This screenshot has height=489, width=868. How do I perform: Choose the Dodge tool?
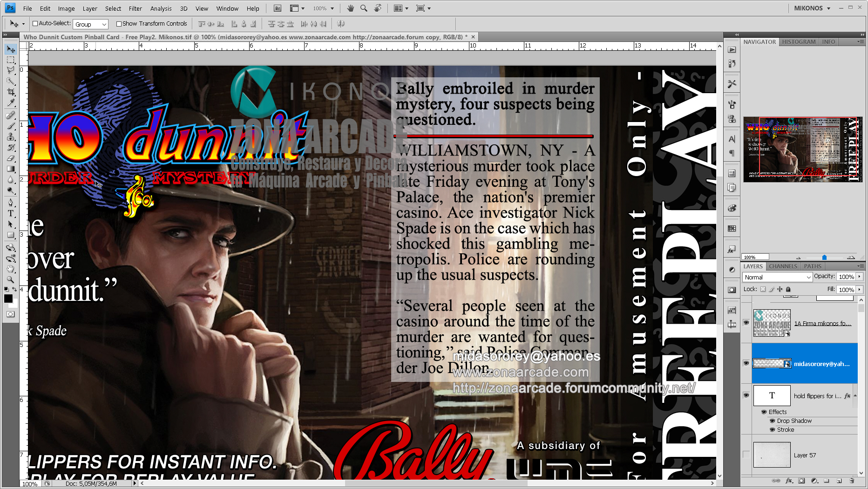point(11,190)
